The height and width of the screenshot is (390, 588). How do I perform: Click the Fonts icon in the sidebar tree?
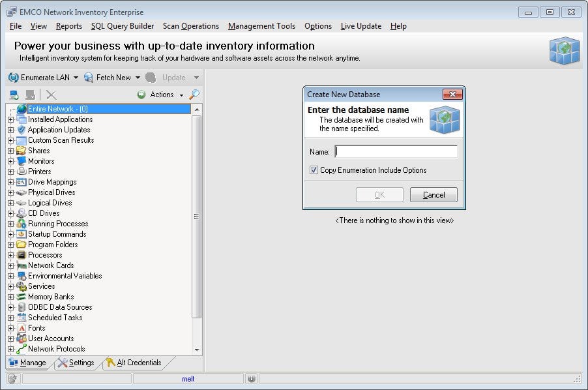(22, 327)
